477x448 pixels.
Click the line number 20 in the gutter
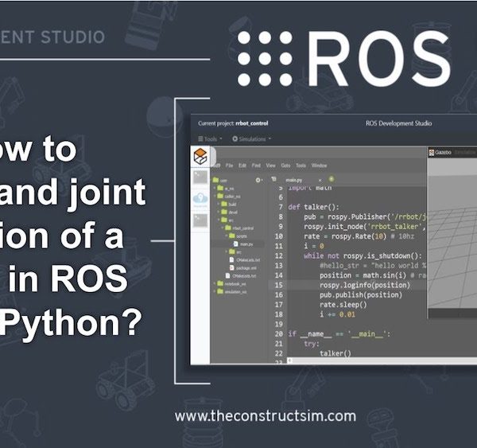(x=279, y=333)
